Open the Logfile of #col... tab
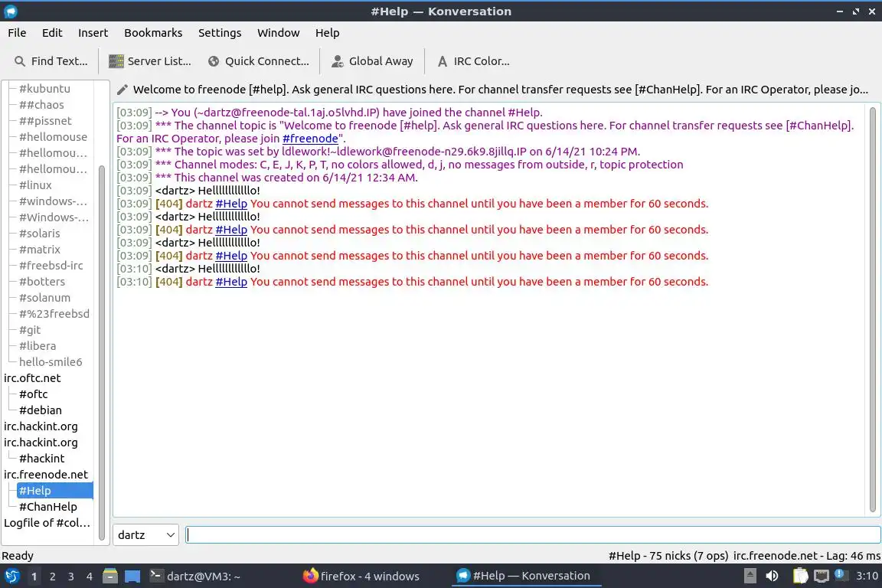Viewport: 882px width, 588px height. 47,523
